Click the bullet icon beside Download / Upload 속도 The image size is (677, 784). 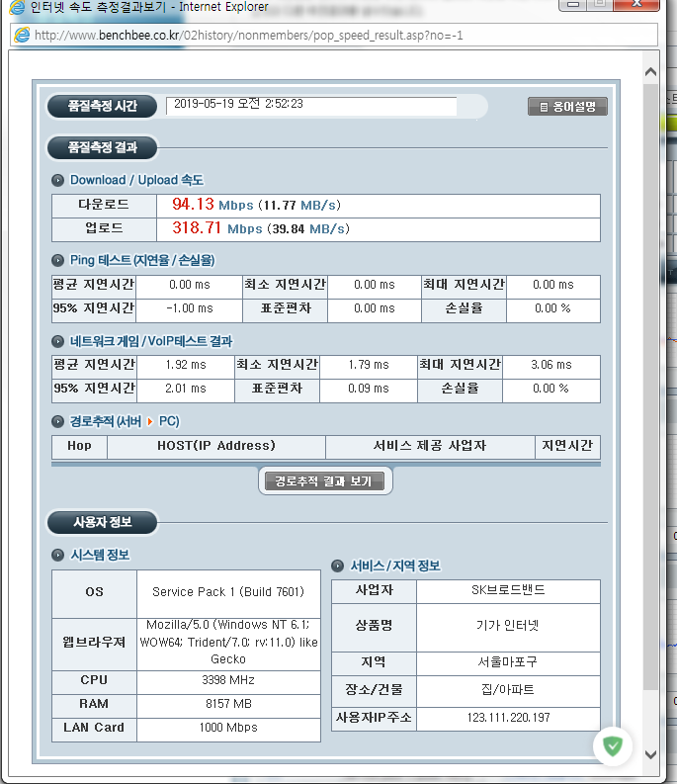coord(58,180)
